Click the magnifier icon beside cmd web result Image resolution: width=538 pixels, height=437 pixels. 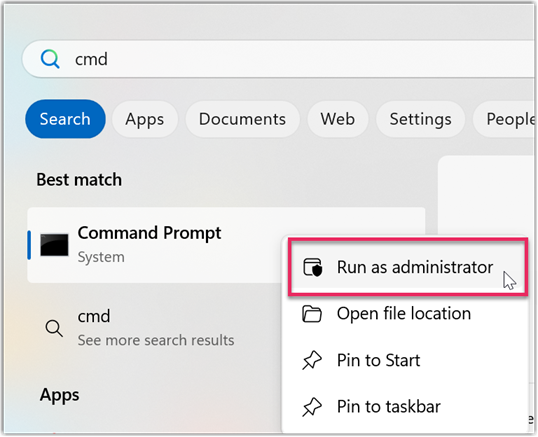(54, 328)
